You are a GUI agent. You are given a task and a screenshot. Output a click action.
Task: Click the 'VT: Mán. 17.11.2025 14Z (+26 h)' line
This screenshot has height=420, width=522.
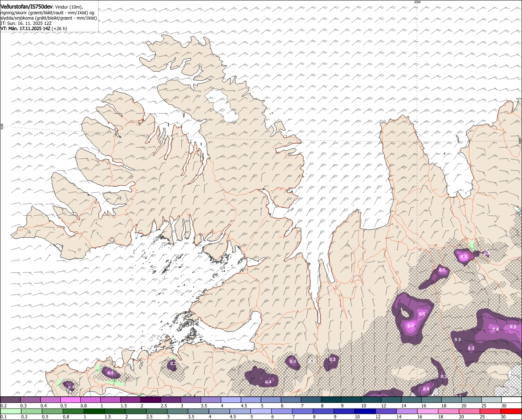click(34, 29)
